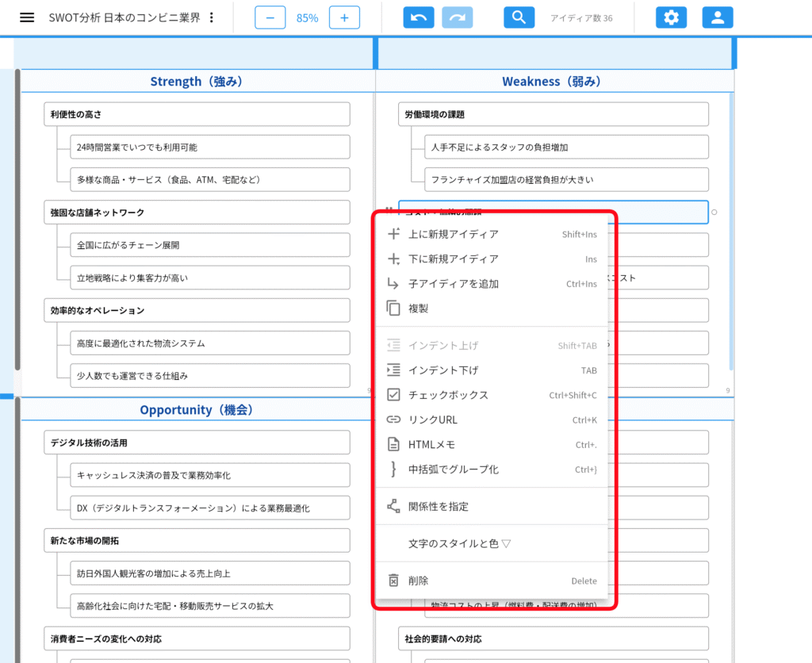Viewport: 812px width, 663px height.
Task: Select リンクURL menu entry
Action: pos(432,420)
